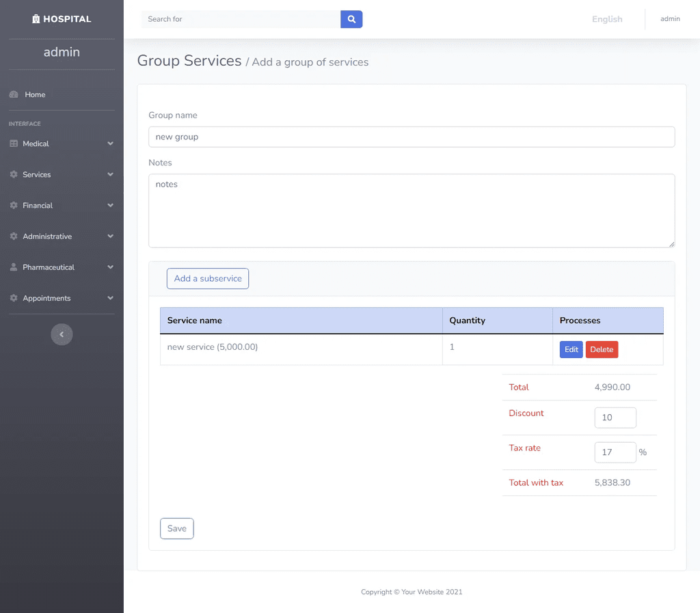This screenshot has height=613, width=700.
Task: Click the Appointments gear icon
Action: [x=14, y=297]
